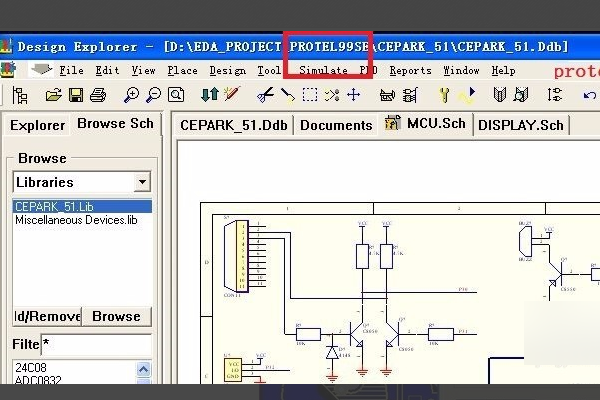This screenshot has height=400, width=600.
Task: Fit document to view icon
Action: pyautogui.click(x=176, y=95)
